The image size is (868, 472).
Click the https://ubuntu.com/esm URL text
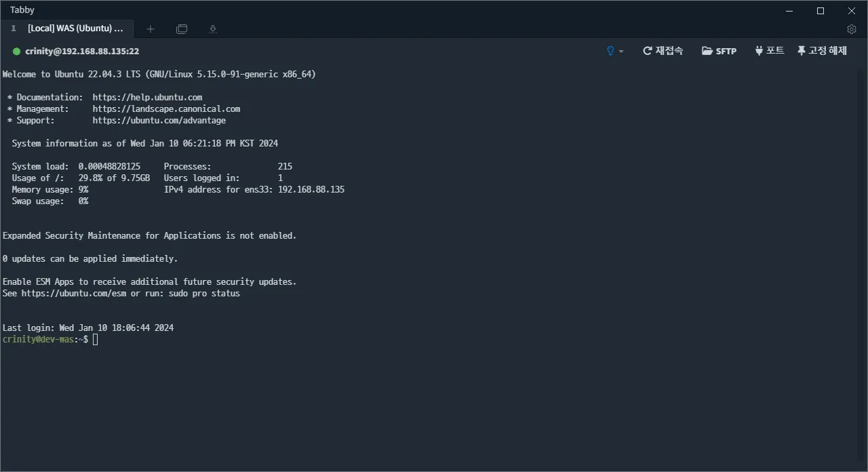click(73, 294)
